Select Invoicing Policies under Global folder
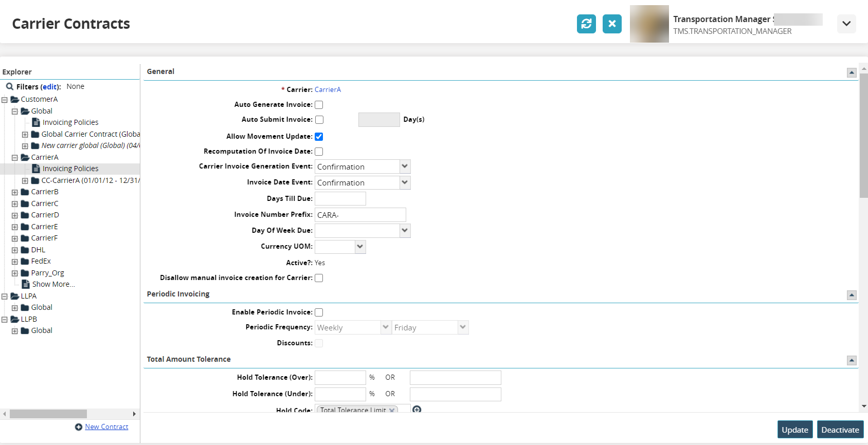Image resolution: width=868 pixels, height=445 pixels. coord(70,122)
